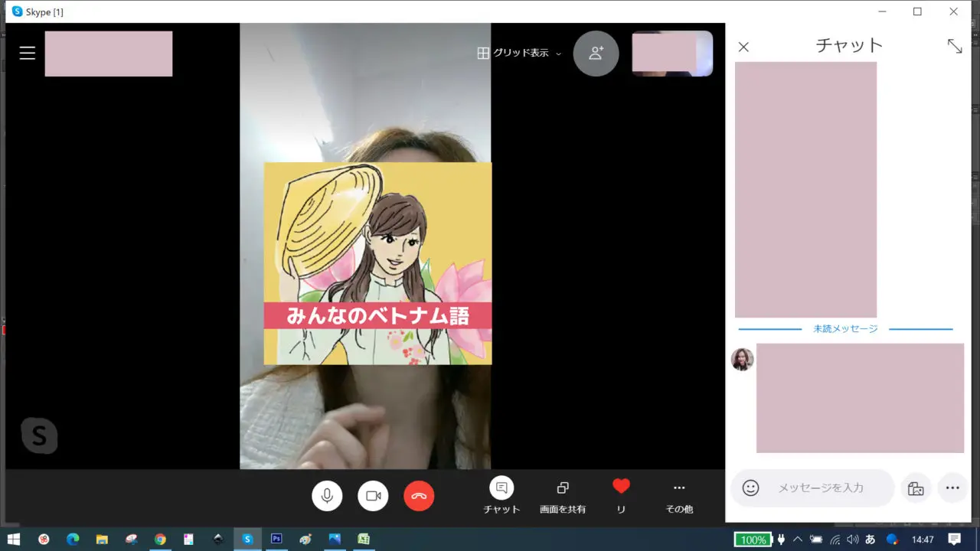Add a participant to the call
Viewport: 980px width, 551px height.
[596, 54]
